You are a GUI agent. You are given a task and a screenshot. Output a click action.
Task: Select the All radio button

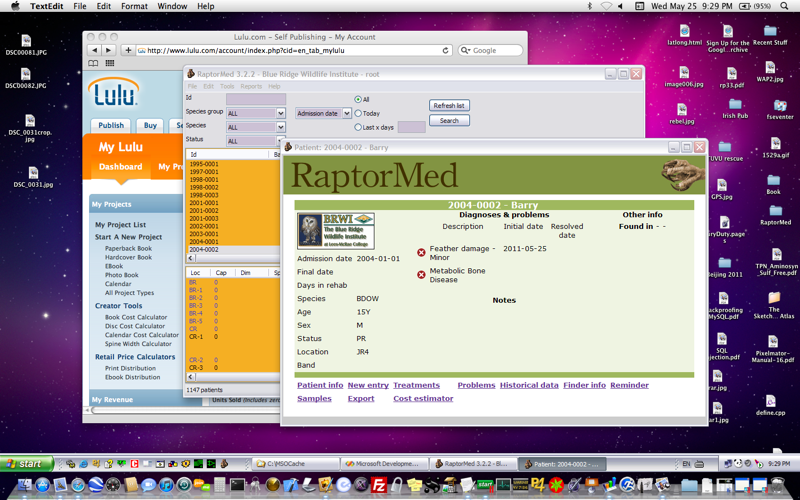[x=358, y=99]
